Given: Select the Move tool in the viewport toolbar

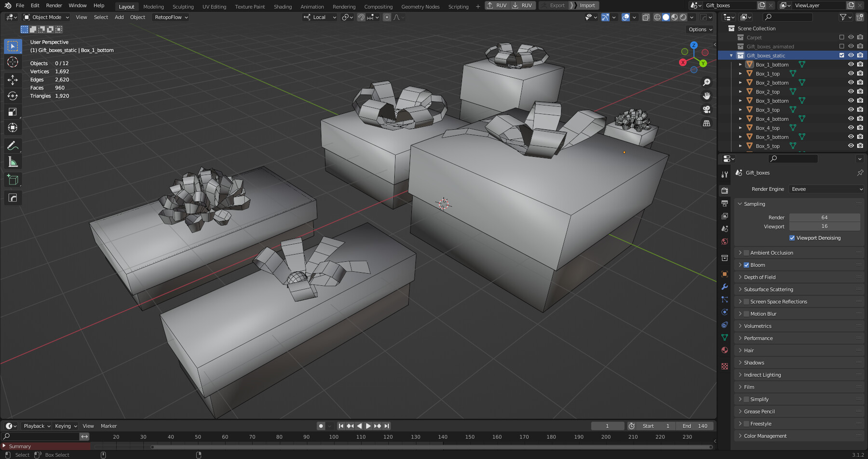Looking at the screenshot, I should click(x=12, y=79).
